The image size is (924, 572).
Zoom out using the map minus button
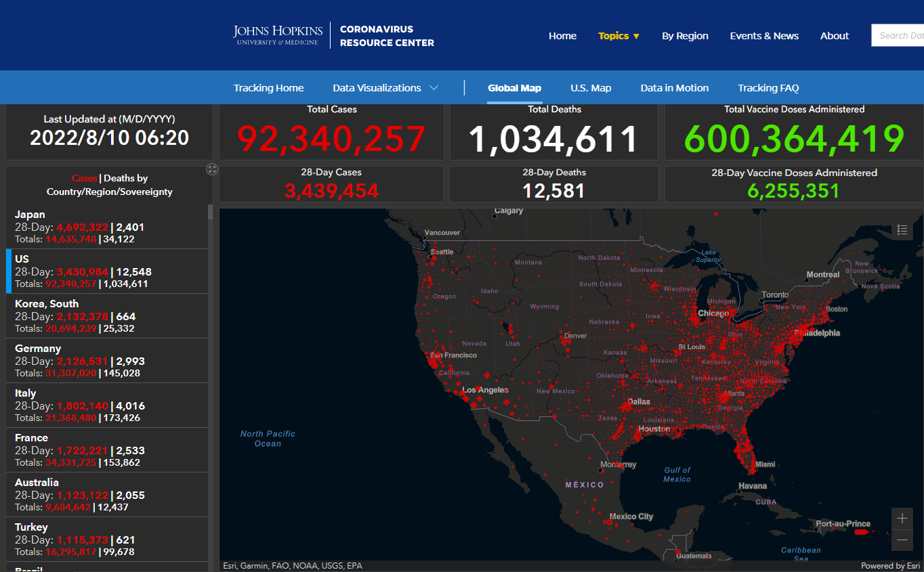pyautogui.click(x=902, y=540)
